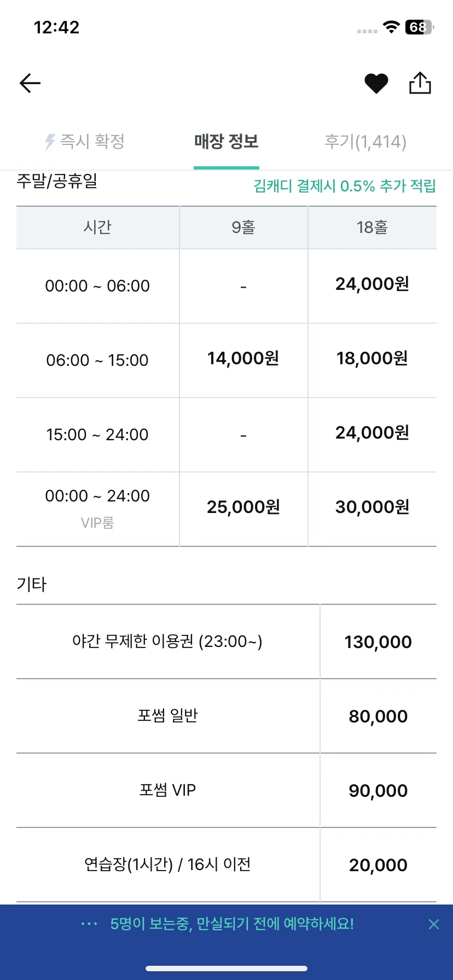Tap the 포썸 VIP row

226,790
